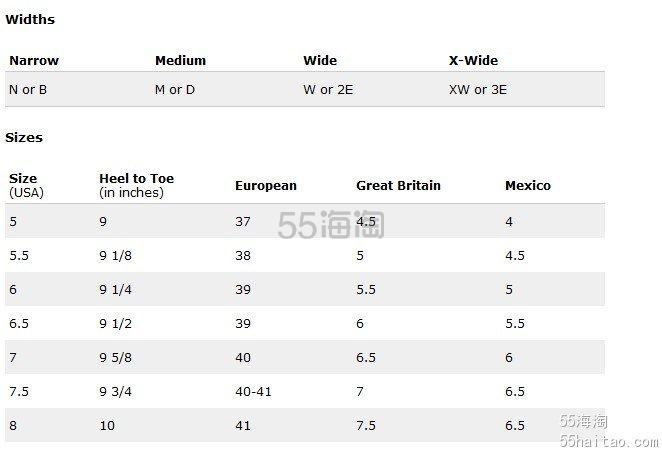Select the Narrow column header
Screen dimensions: 662x450
click(34, 60)
